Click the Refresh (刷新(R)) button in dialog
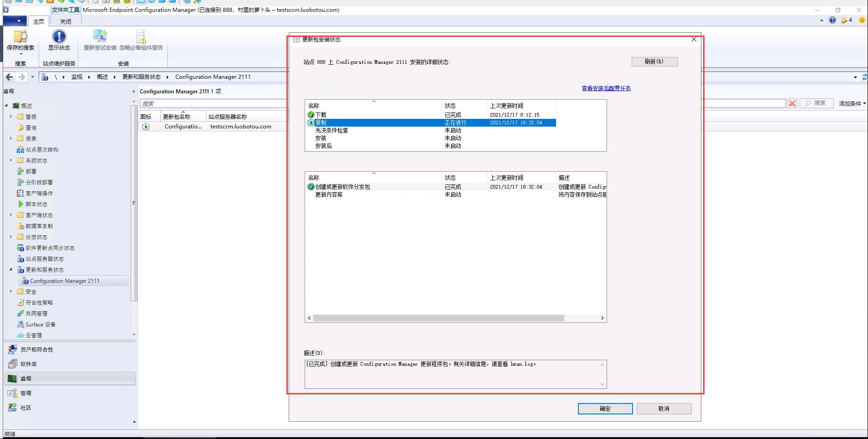 tap(654, 61)
